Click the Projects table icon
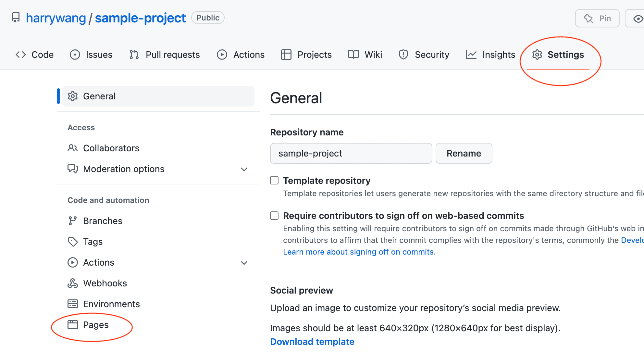Viewport: 644px width, 352px height. coord(286,55)
